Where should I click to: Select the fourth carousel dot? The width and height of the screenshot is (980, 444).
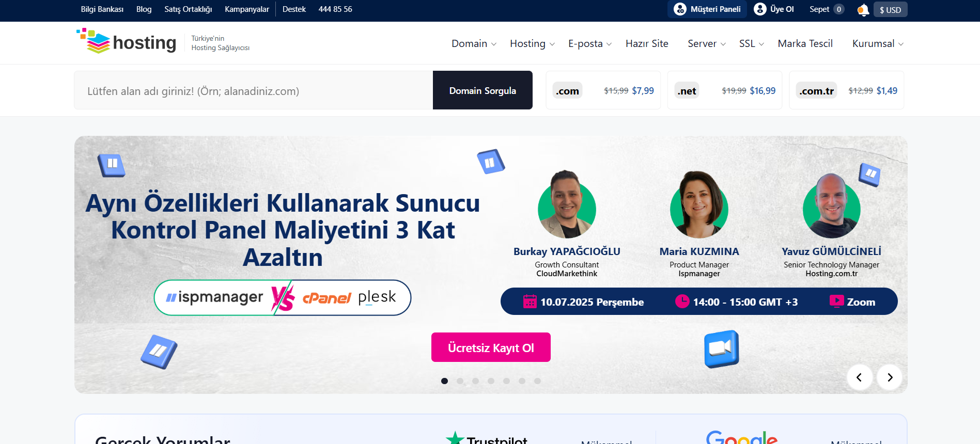click(491, 381)
